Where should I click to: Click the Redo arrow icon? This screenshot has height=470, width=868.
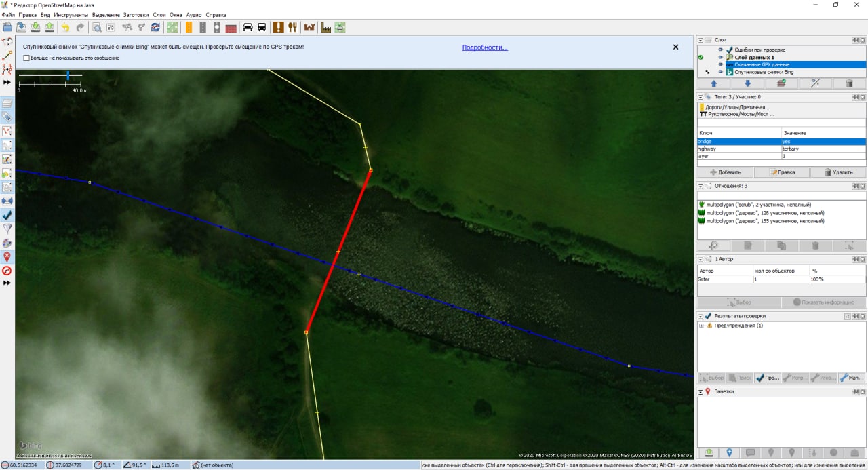[80, 27]
